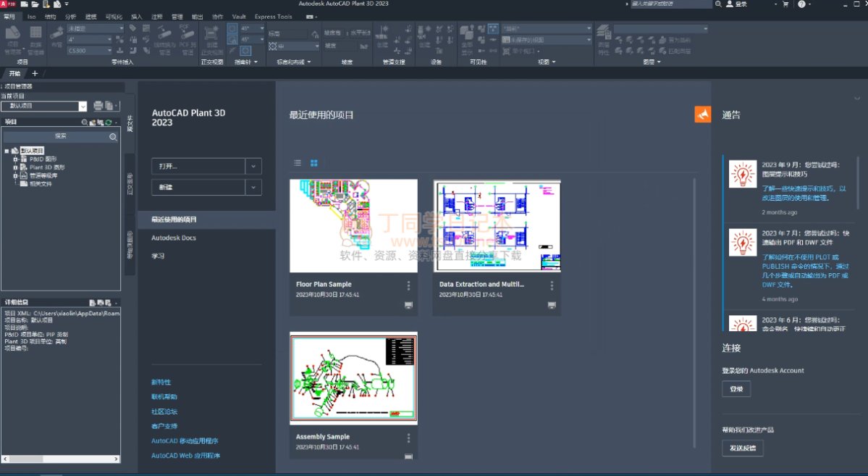Expand the 新建 dropdown arrow

pyautogui.click(x=253, y=187)
